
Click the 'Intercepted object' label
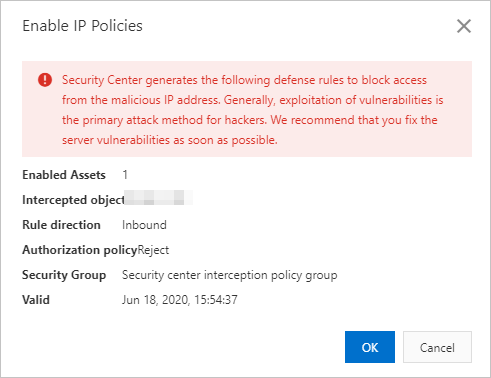click(x=73, y=200)
